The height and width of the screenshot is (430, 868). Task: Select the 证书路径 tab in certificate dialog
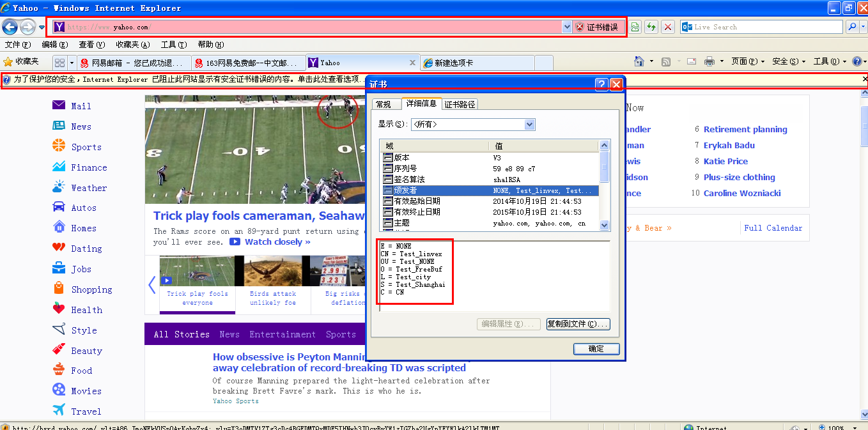[460, 104]
